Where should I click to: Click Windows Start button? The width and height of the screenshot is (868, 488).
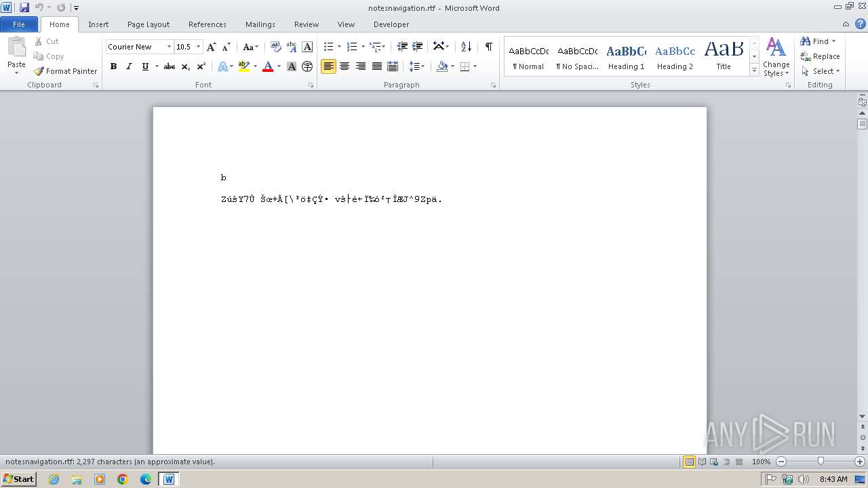pos(19,479)
